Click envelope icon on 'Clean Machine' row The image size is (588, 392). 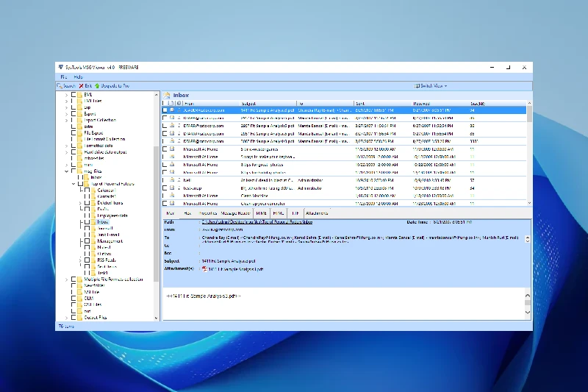pyautogui.click(x=172, y=196)
